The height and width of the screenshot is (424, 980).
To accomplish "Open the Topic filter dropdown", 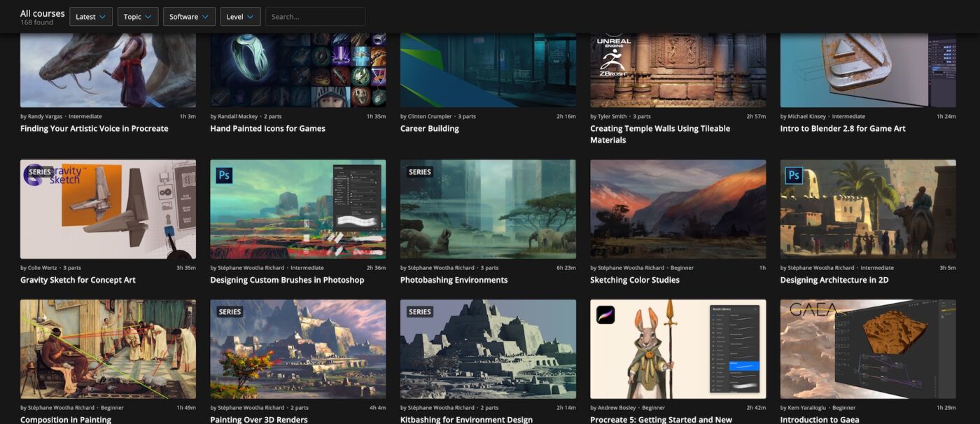I will point(137,16).
